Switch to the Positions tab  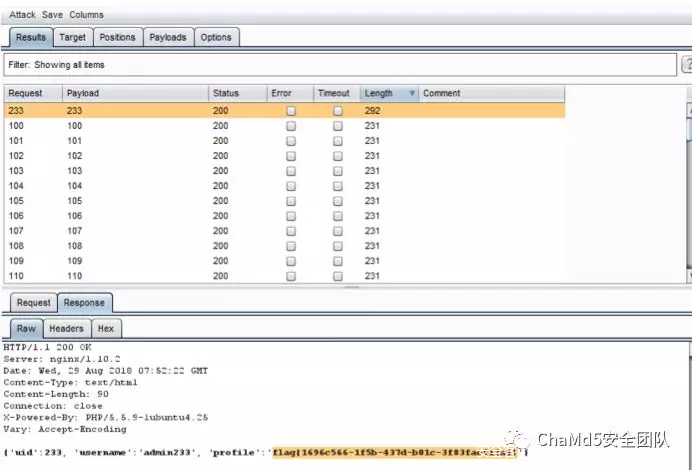[x=117, y=37]
